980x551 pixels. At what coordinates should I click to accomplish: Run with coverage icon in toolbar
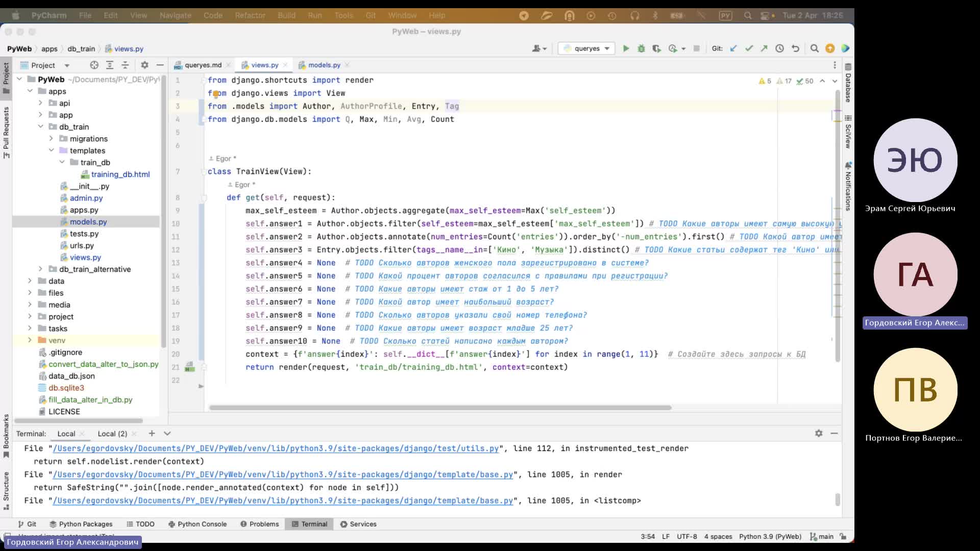pyautogui.click(x=656, y=48)
